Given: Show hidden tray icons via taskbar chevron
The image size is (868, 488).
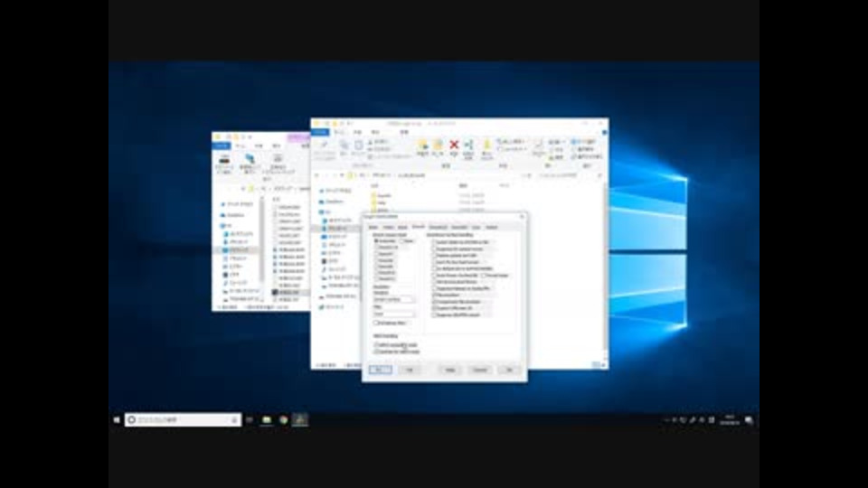Looking at the screenshot, I should pos(666,420).
